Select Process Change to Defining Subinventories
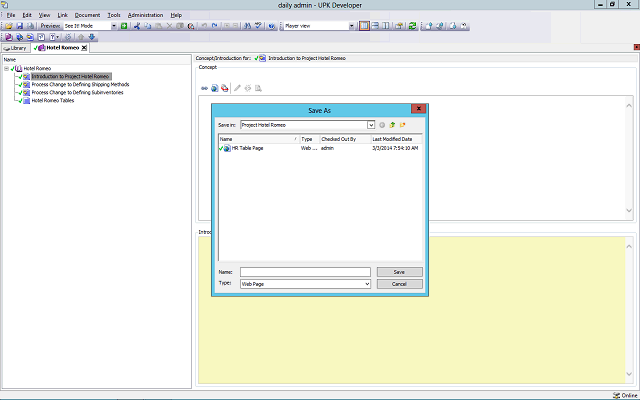Image resolution: width=640 pixels, height=400 pixels. [x=78, y=93]
